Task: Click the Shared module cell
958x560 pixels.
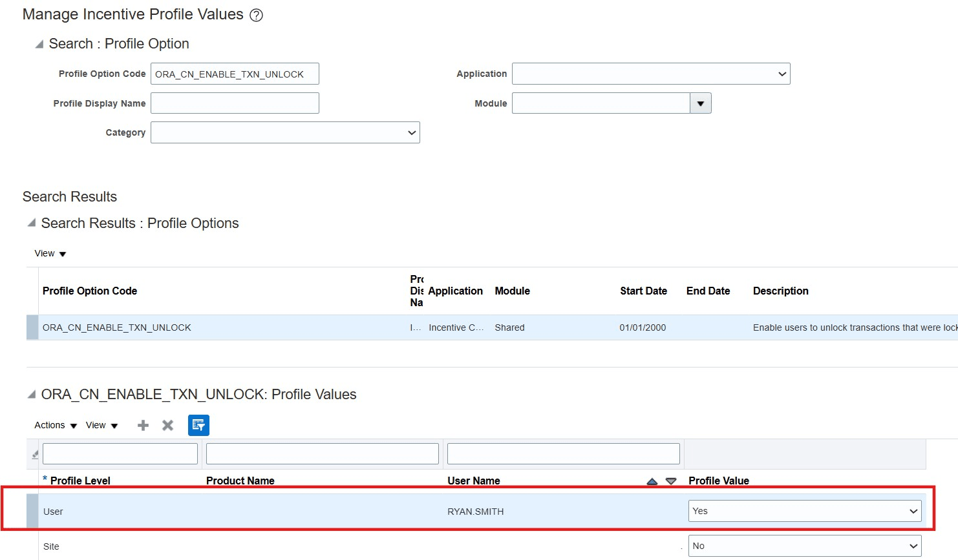Action: click(510, 327)
